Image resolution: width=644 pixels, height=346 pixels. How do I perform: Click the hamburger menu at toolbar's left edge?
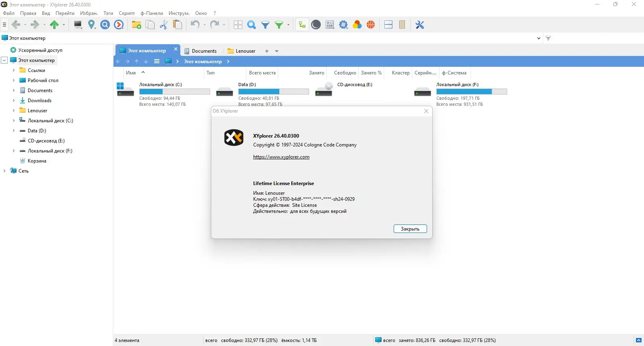click(x=4, y=25)
